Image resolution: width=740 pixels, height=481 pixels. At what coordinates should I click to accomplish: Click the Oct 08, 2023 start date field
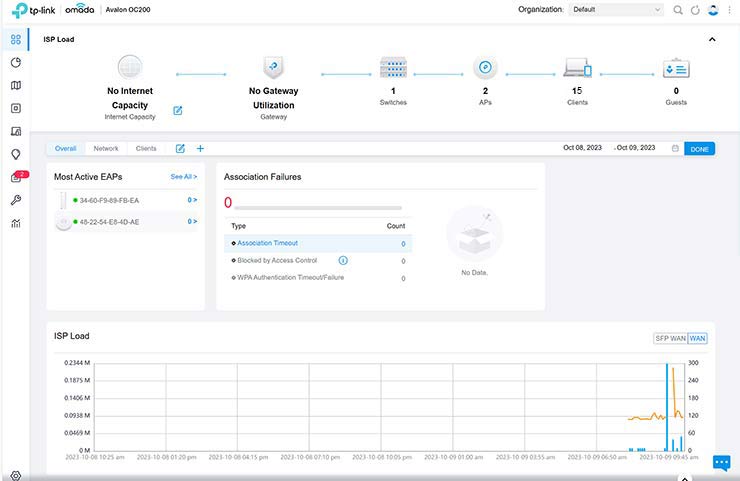pyautogui.click(x=580, y=148)
